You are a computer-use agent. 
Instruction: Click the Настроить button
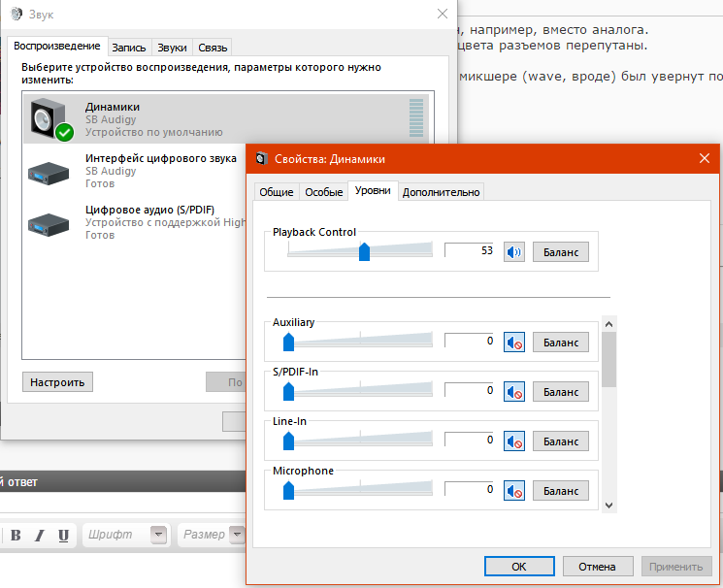[57, 382]
